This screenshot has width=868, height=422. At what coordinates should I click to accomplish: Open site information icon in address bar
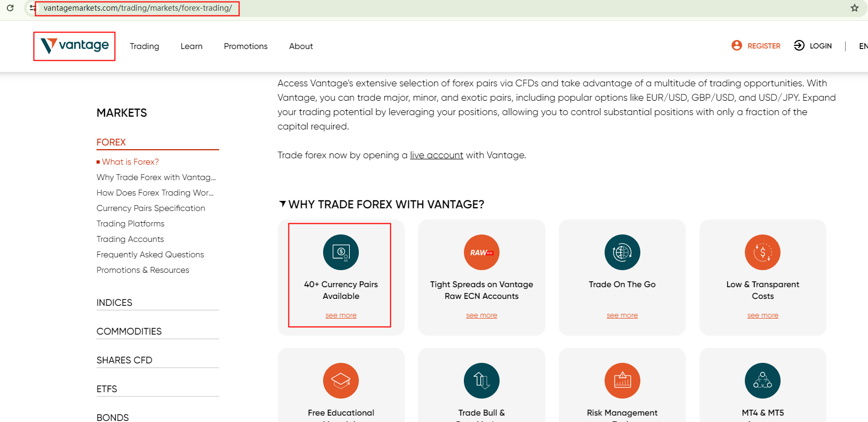tap(33, 8)
